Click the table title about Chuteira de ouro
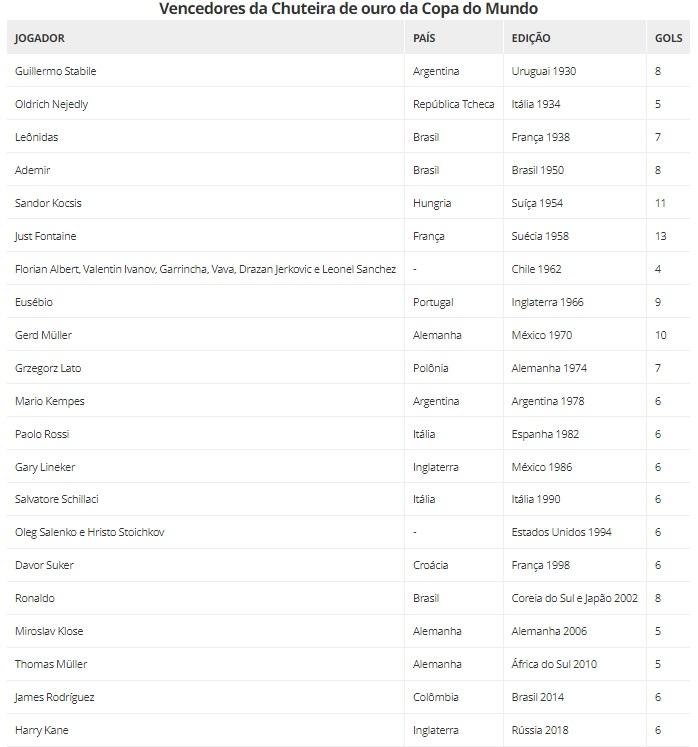698x747 pixels. tap(348, 9)
